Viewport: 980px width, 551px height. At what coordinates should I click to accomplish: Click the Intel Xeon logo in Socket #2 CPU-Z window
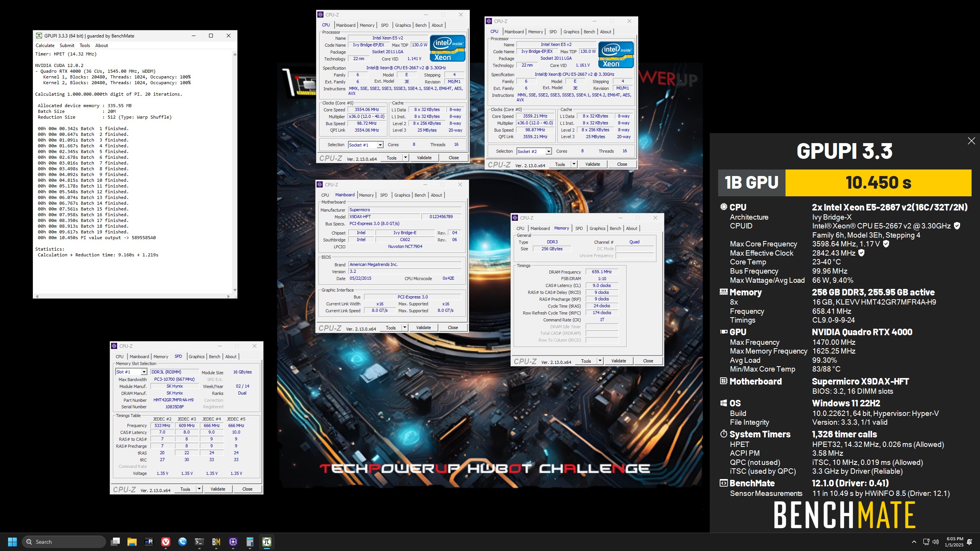[616, 55]
